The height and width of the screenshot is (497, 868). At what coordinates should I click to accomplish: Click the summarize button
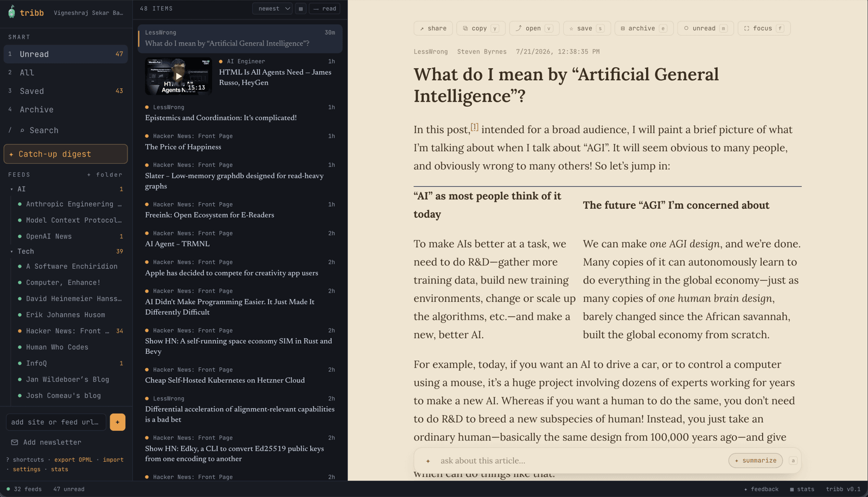point(756,461)
